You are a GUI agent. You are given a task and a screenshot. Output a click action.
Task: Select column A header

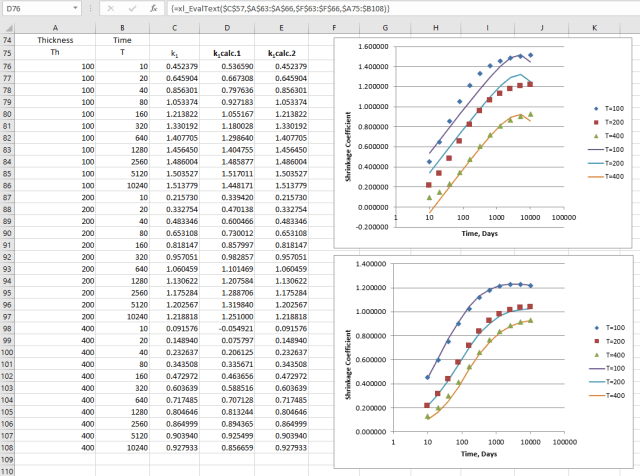tap(55, 27)
